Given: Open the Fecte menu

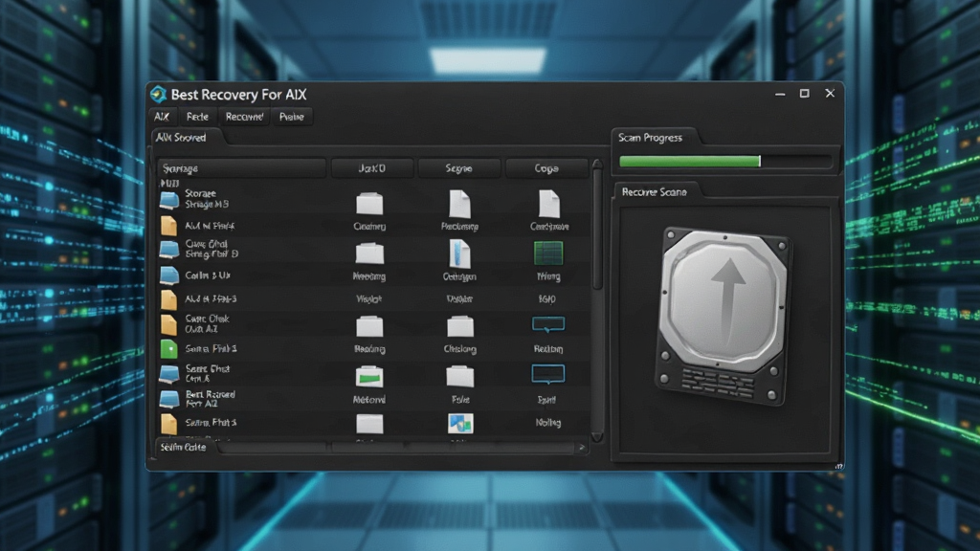Looking at the screenshot, I should (197, 117).
